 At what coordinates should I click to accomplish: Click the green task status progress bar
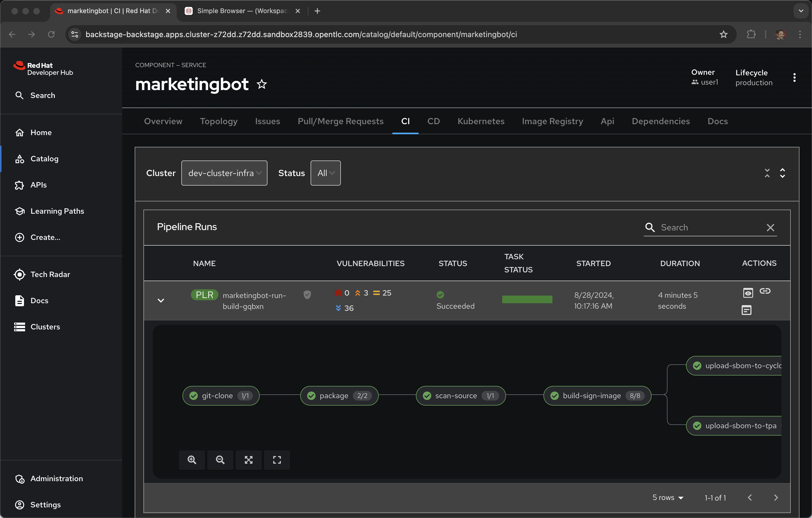[527, 299]
